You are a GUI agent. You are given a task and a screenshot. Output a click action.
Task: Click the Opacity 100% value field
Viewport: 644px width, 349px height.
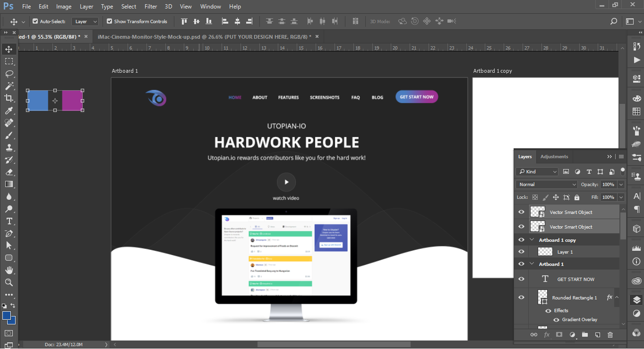609,185
